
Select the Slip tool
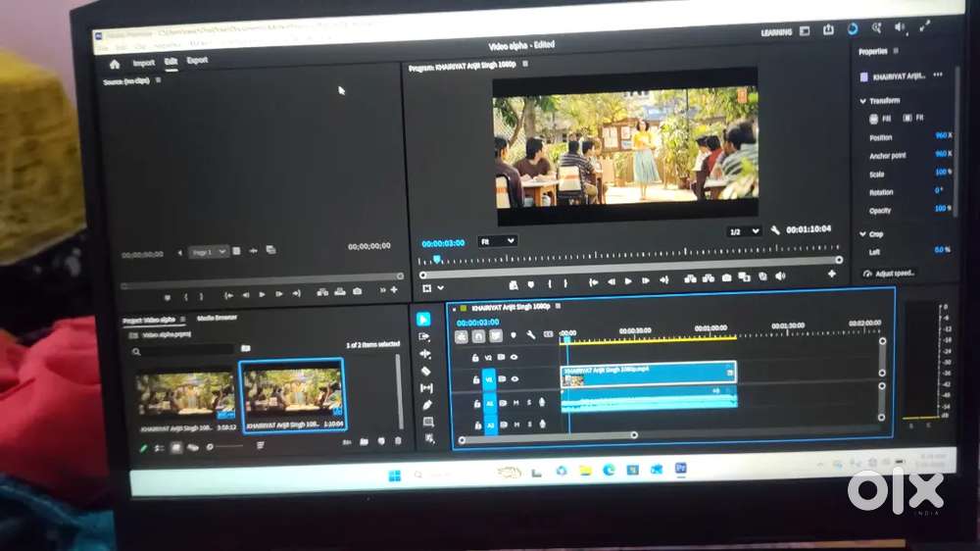tap(427, 388)
